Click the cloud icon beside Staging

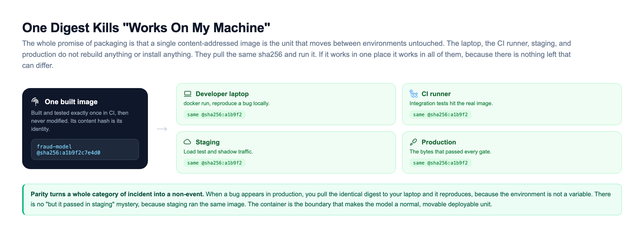pyautogui.click(x=187, y=142)
